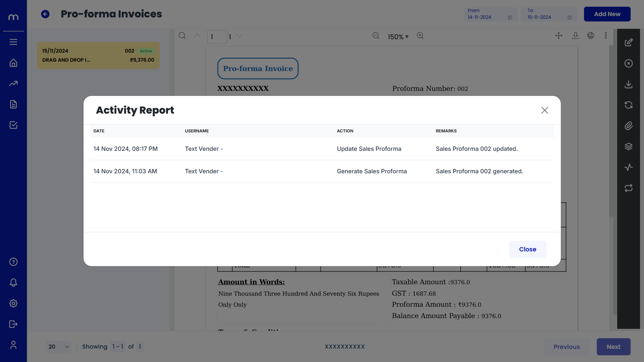Select the 002 DRAG AND DROP invoice card
The image size is (644, 362).
click(x=98, y=55)
